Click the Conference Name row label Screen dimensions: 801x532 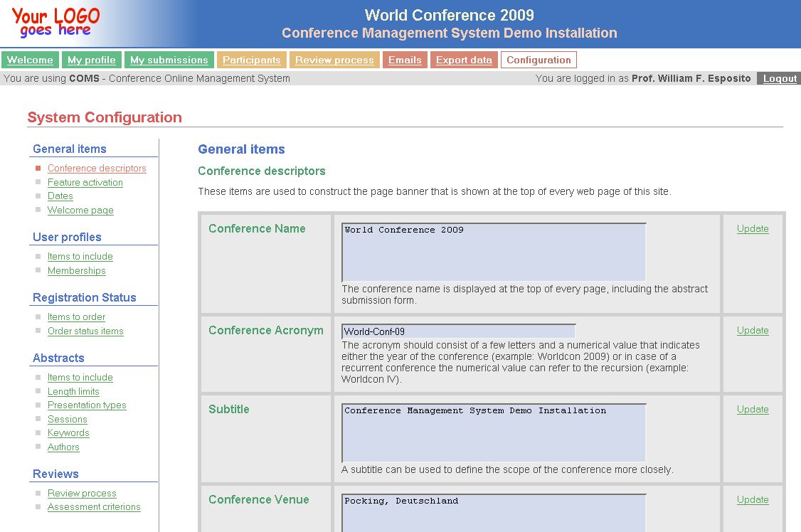click(x=257, y=229)
